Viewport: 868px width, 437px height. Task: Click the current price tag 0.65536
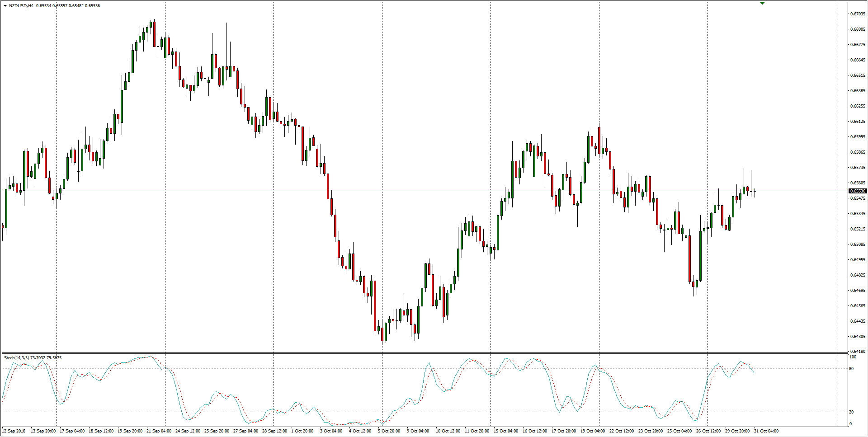pos(858,191)
